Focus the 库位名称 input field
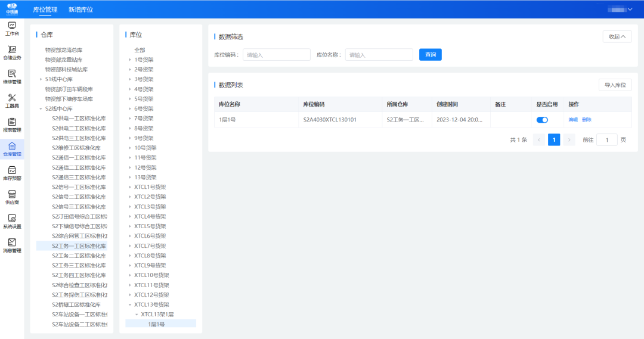644x339 pixels. (379, 55)
